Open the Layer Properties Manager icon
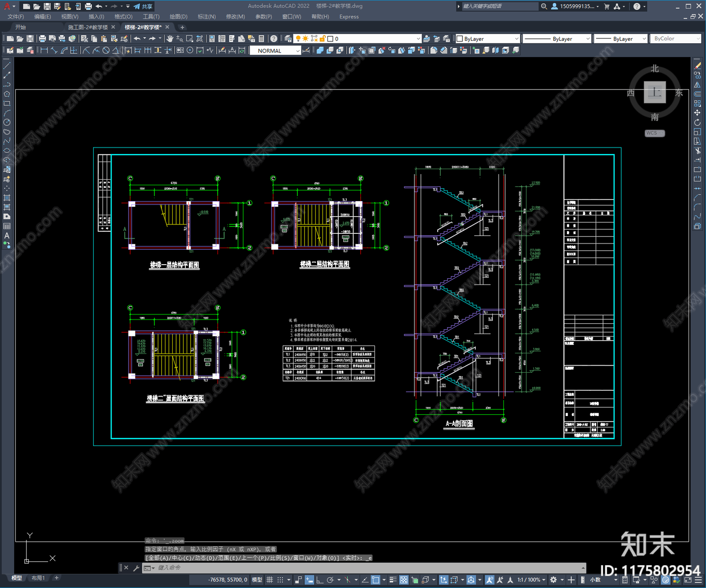 tap(288, 39)
